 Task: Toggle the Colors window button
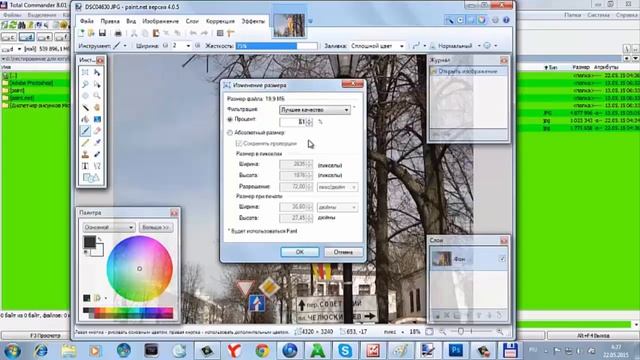[482, 20]
